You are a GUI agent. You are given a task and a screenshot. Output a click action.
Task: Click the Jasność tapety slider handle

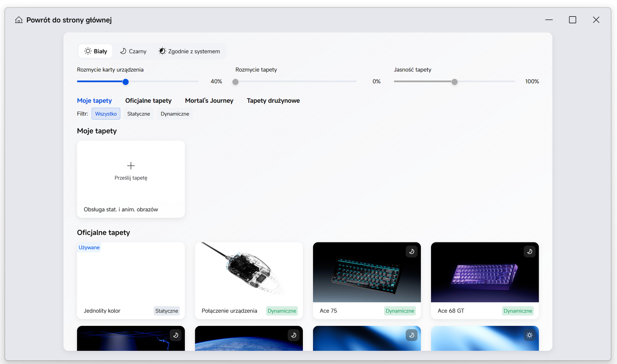tap(454, 82)
